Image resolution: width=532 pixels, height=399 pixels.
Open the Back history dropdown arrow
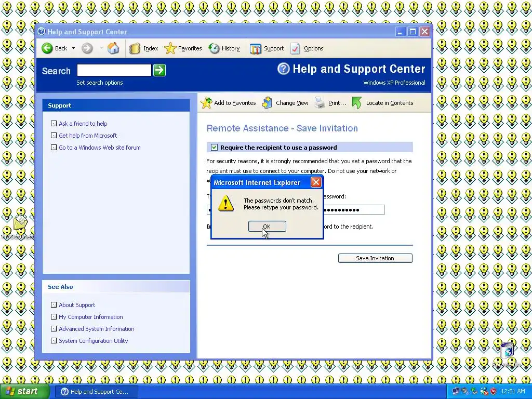(73, 48)
